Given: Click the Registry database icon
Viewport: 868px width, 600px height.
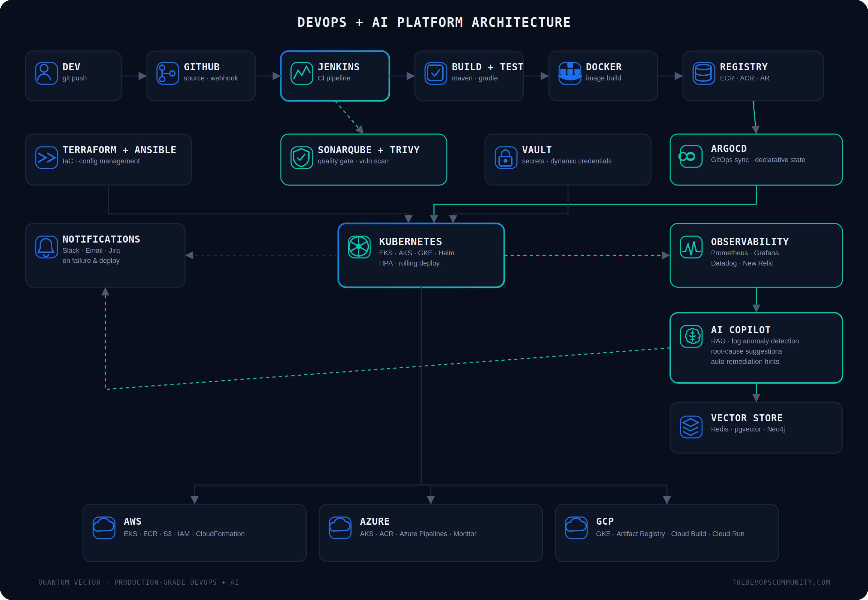Looking at the screenshot, I should tap(704, 73).
